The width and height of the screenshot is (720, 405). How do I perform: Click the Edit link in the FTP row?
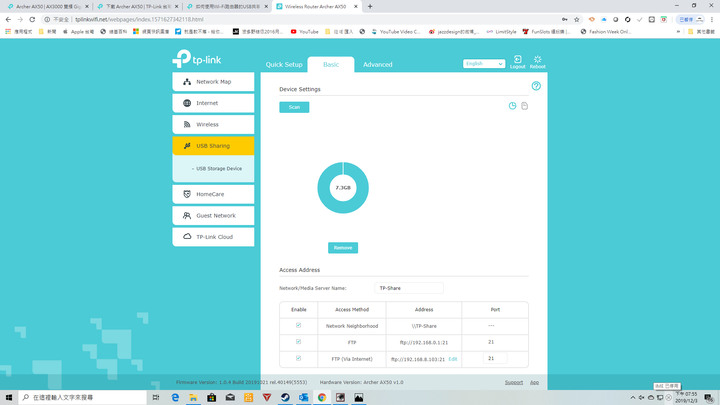[x=453, y=359]
